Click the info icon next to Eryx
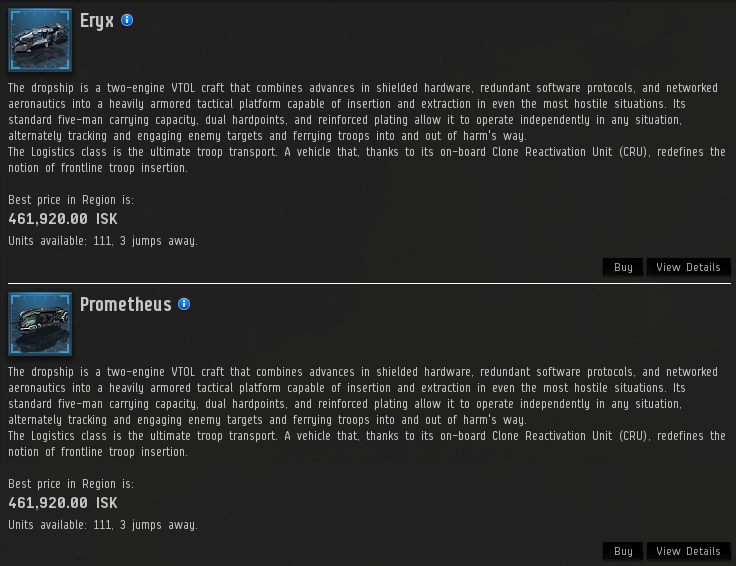Image resolution: width=736 pixels, height=566 pixels. (x=127, y=20)
